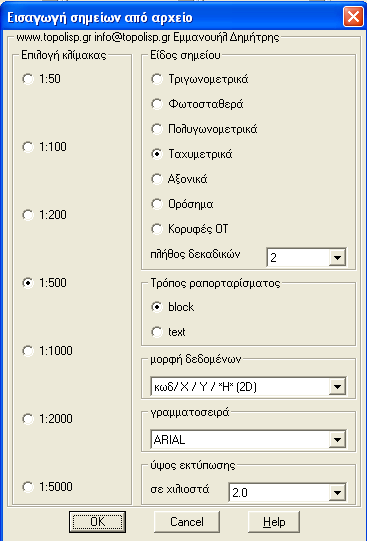Choose the 1:200 scale

(x=28, y=215)
